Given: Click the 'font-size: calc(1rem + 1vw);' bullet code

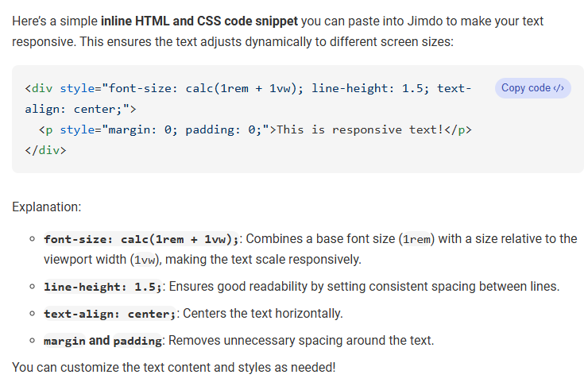Looking at the screenshot, I should pyautogui.click(x=141, y=239).
